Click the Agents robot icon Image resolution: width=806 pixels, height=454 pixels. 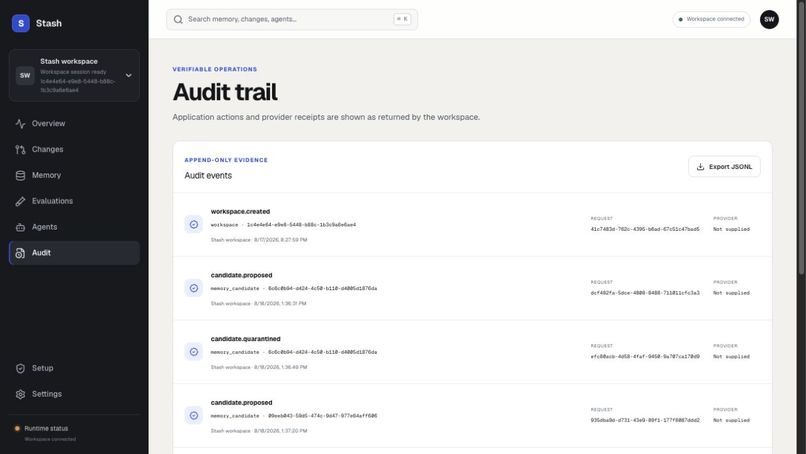tap(20, 227)
